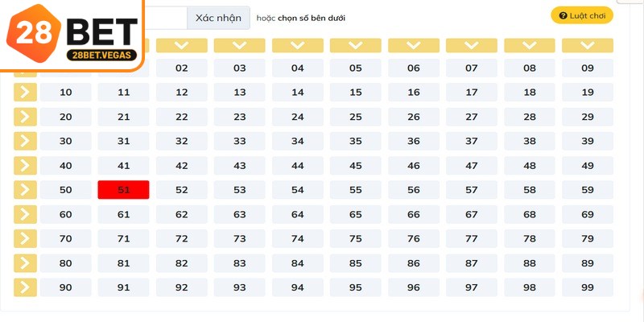Choose number 08 in the top row
Screen dimensions: 644x322
530,68
